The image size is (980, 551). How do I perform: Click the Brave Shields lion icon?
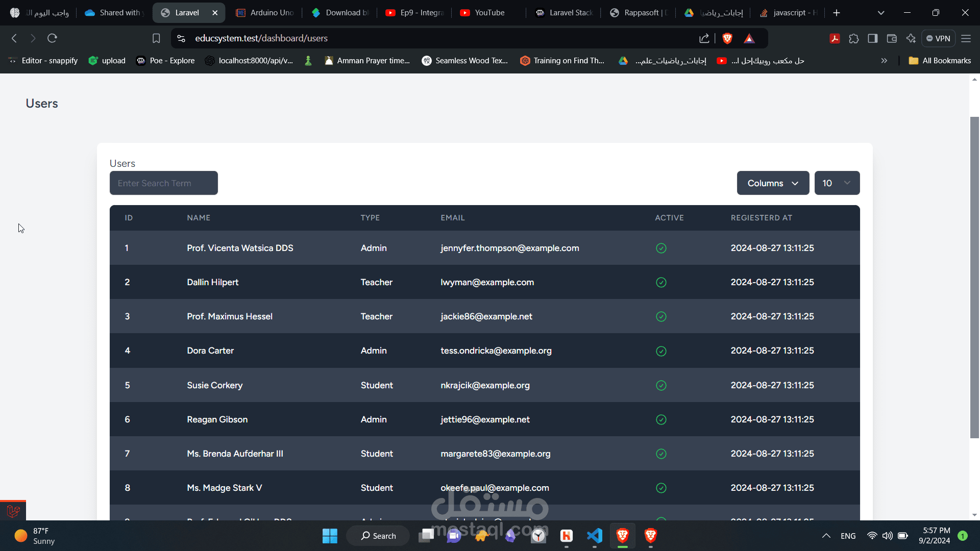coord(727,38)
